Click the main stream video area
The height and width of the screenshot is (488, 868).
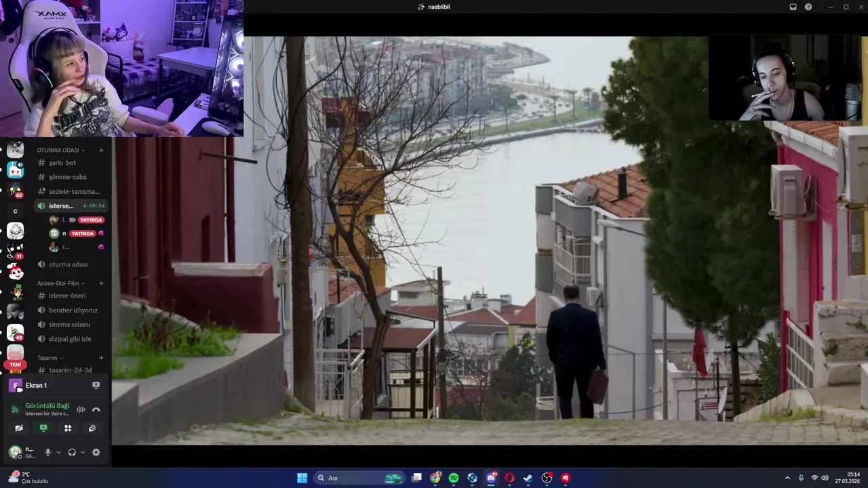tap(490, 241)
